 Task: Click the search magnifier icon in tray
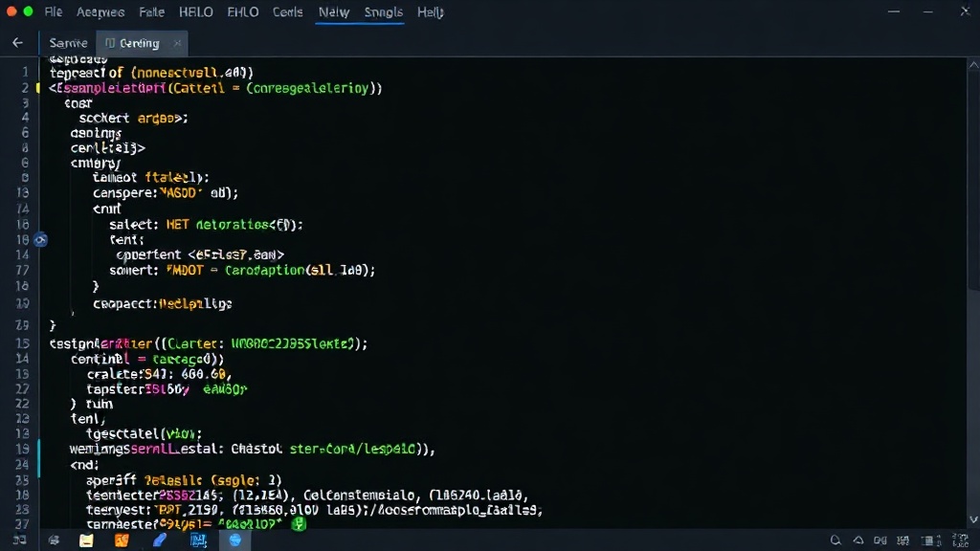pyautogui.click(x=835, y=540)
